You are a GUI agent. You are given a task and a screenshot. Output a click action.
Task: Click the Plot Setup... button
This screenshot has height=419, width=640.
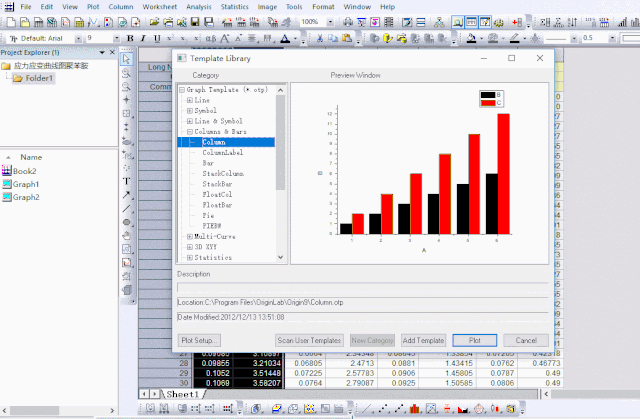(x=199, y=340)
